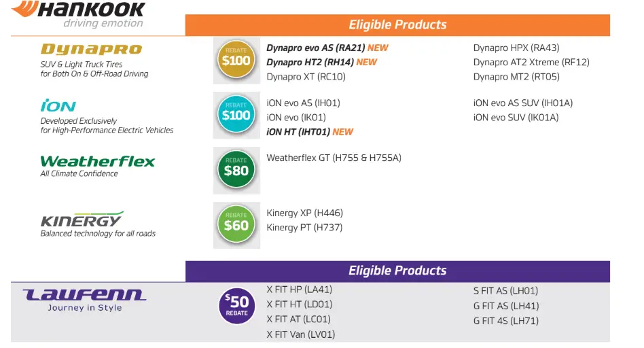Click the Dynapro brand logo

click(91, 50)
